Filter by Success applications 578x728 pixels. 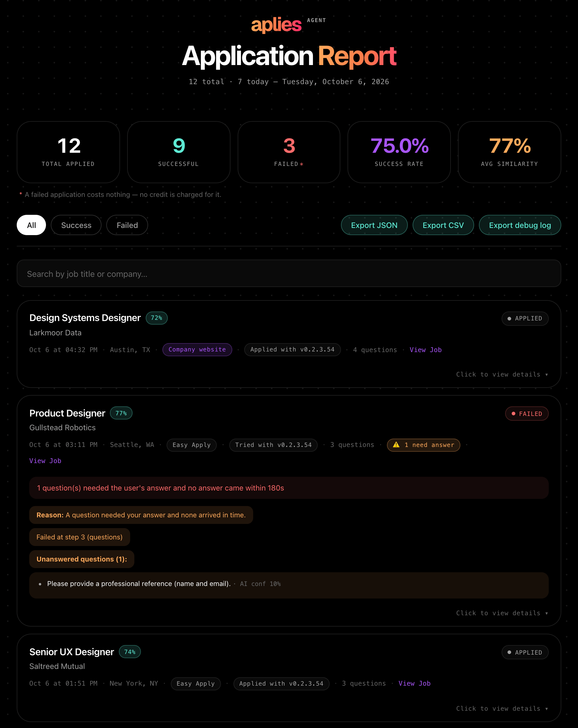pos(76,225)
